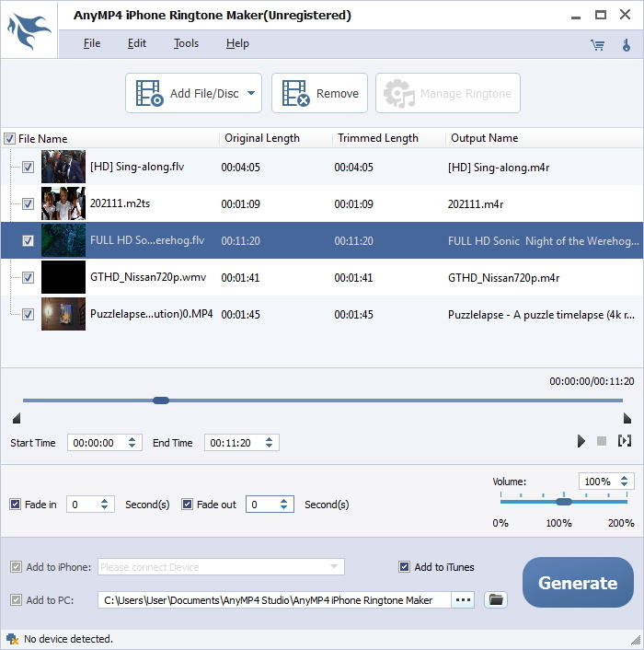Open the output folder icon
Screen dimensions: 644x650
pyautogui.click(x=496, y=599)
